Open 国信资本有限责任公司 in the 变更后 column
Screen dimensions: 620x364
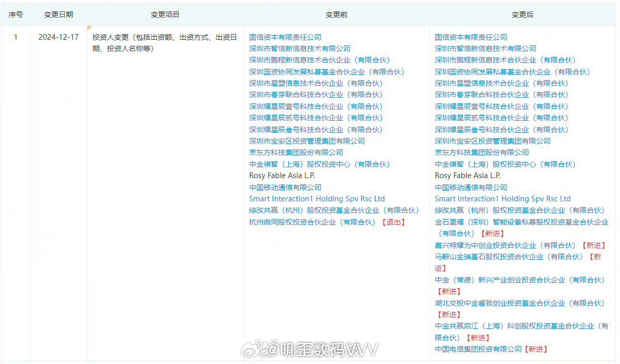pos(471,37)
